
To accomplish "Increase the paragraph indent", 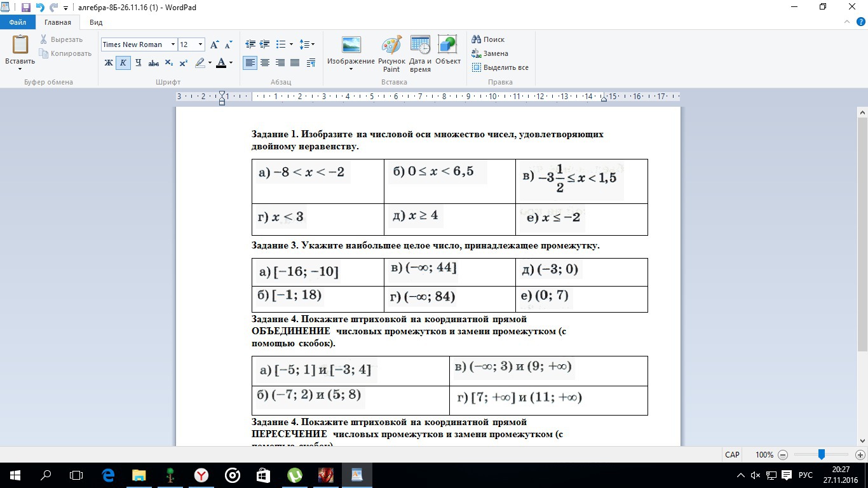I will (265, 44).
